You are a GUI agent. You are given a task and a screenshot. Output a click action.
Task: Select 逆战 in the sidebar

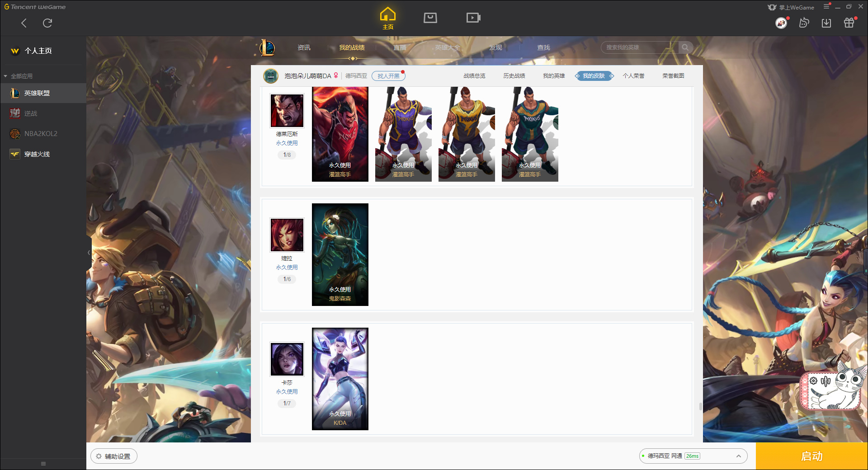click(43, 113)
